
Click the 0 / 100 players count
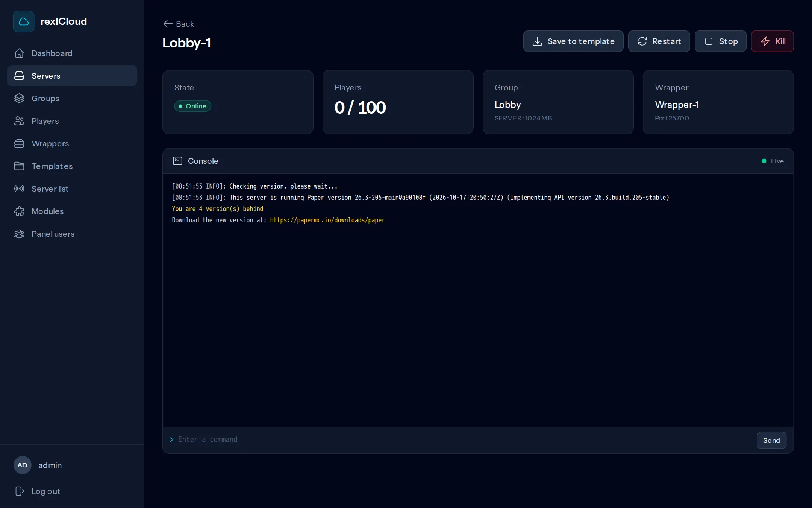360,108
